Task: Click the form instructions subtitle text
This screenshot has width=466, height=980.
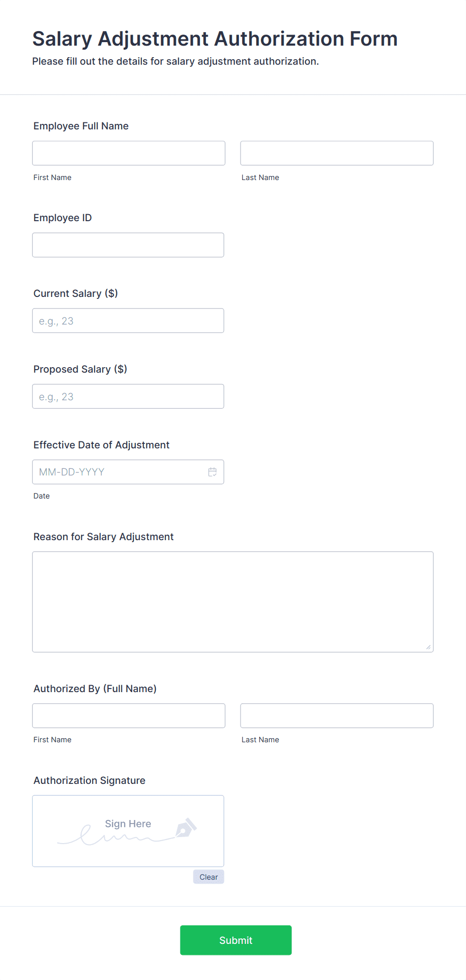Action: (176, 61)
